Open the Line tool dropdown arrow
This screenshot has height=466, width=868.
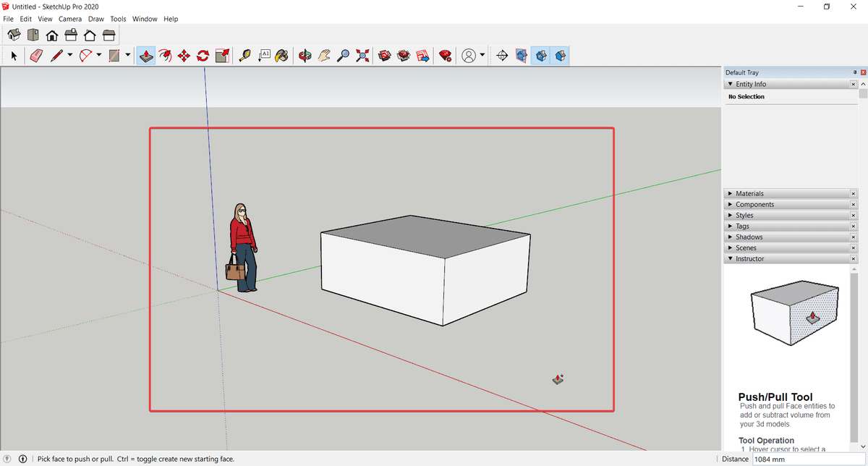70,56
